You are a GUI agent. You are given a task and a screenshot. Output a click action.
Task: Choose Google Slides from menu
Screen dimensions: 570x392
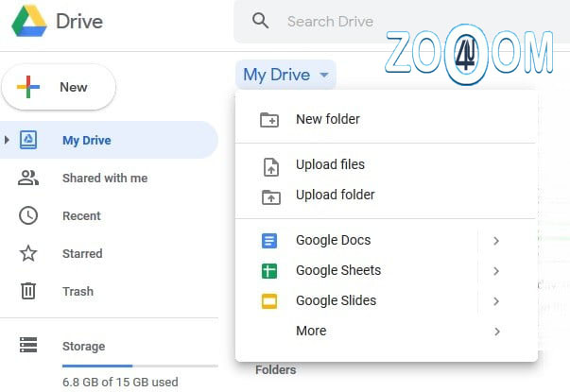[x=386, y=300]
